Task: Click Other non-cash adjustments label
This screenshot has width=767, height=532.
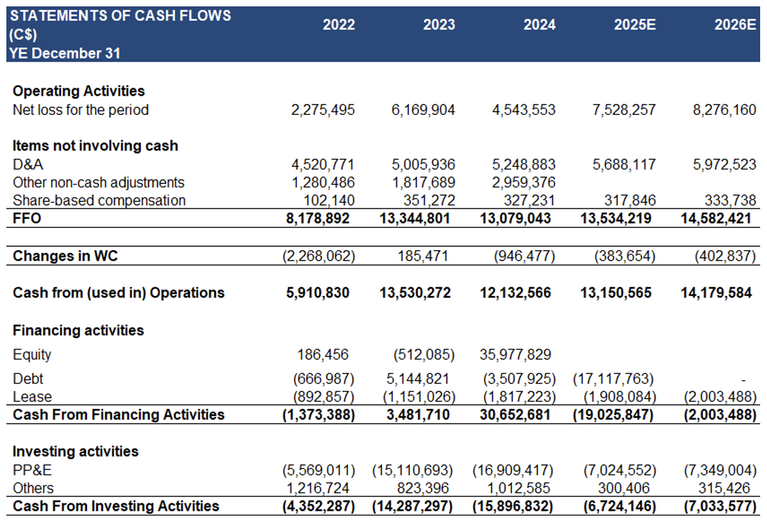Action: 98,183
